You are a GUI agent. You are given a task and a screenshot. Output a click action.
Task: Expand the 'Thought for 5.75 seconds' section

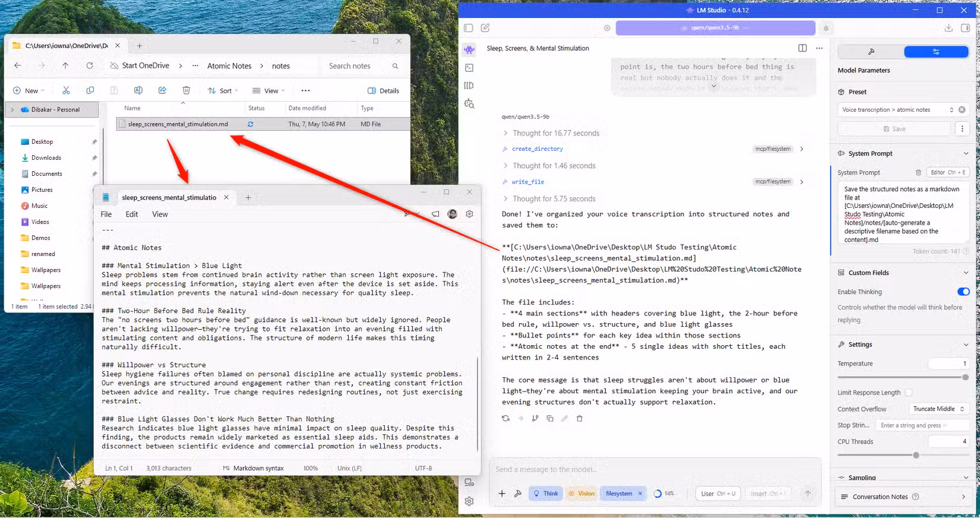coord(549,199)
